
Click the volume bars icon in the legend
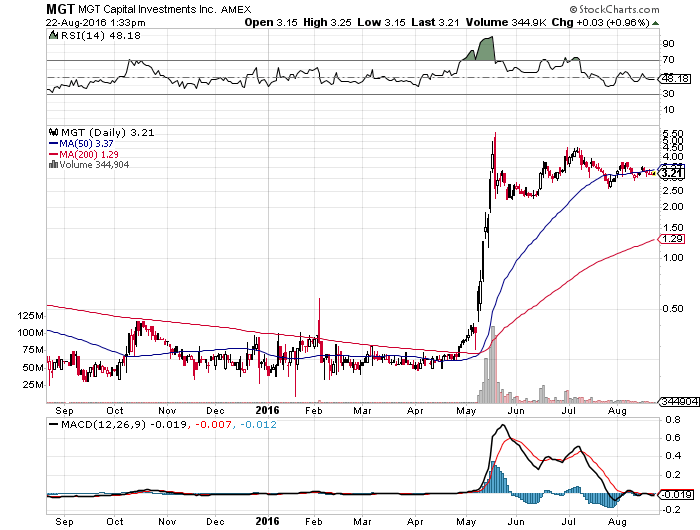(x=53, y=164)
